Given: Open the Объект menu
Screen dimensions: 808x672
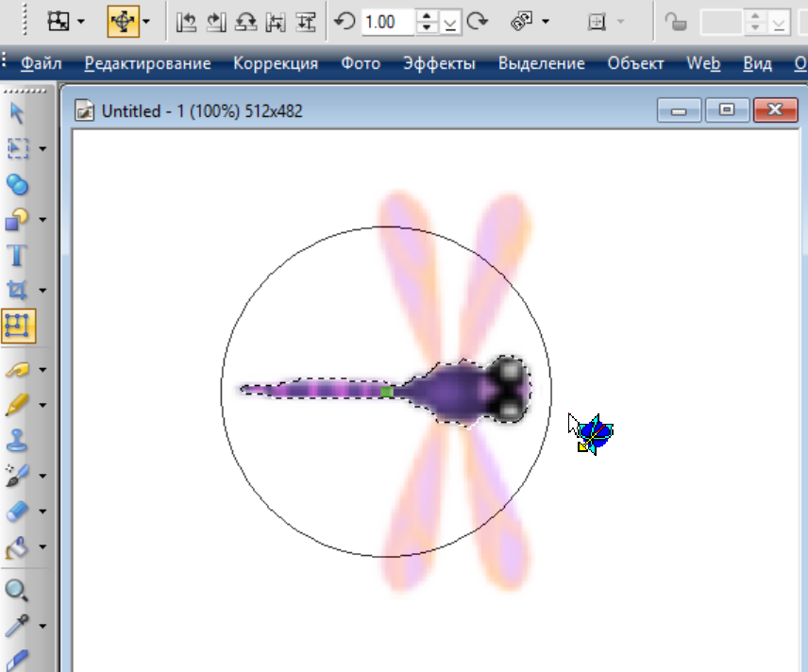Looking at the screenshot, I should click(x=635, y=63).
